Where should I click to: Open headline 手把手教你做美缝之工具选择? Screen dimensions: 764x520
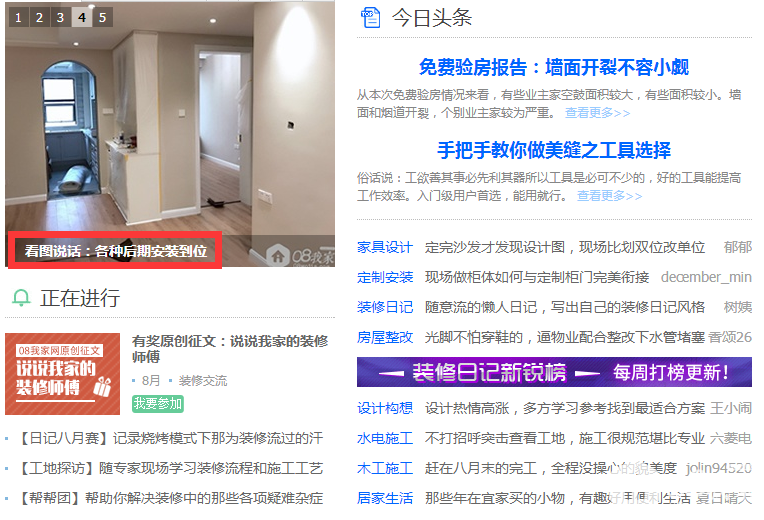coord(554,150)
